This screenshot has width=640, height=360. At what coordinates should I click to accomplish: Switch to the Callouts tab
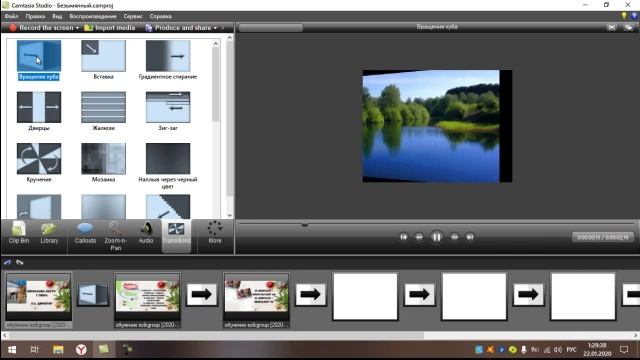(x=85, y=233)
